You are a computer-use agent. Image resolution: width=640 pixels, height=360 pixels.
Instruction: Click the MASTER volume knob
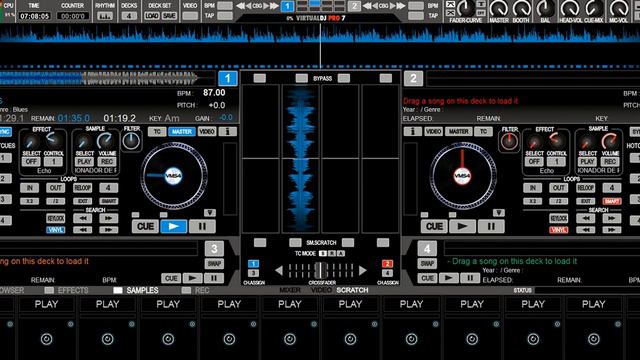[499, 8]
